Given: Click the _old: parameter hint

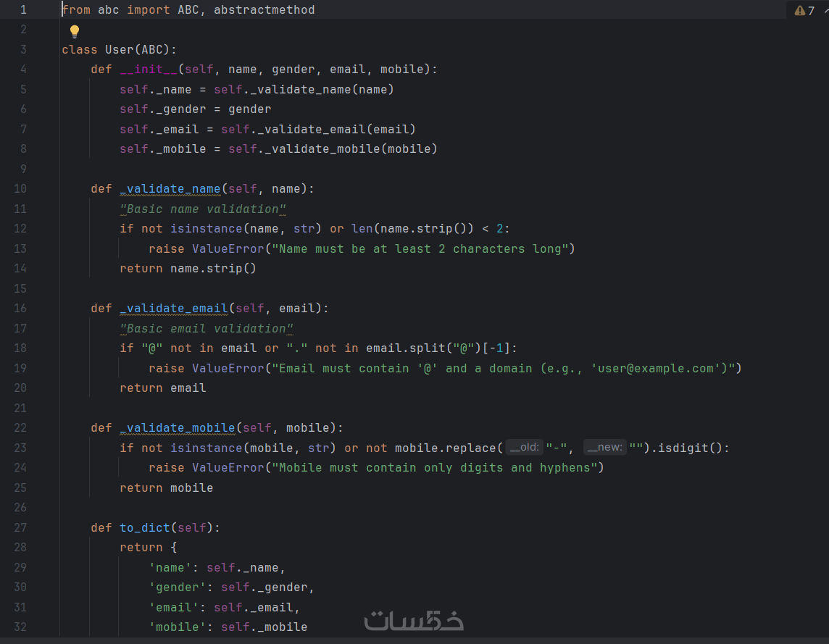Looking at the screenshot, I should coord(525,447).
